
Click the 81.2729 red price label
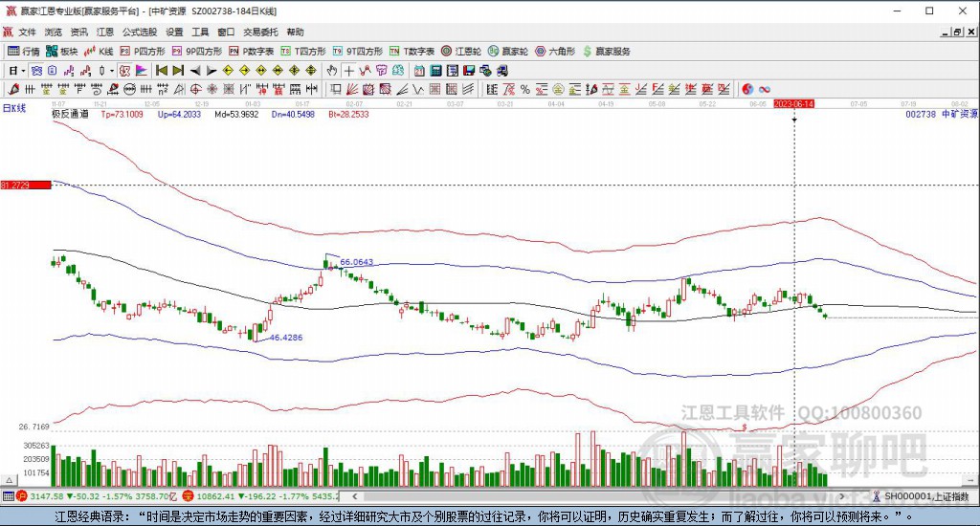coord(26,185)
